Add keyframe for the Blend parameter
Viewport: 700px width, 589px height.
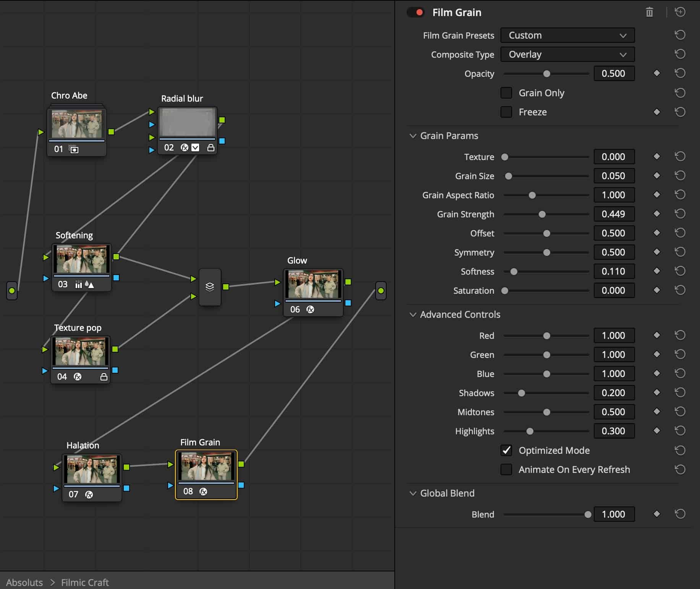pos(656,514)
